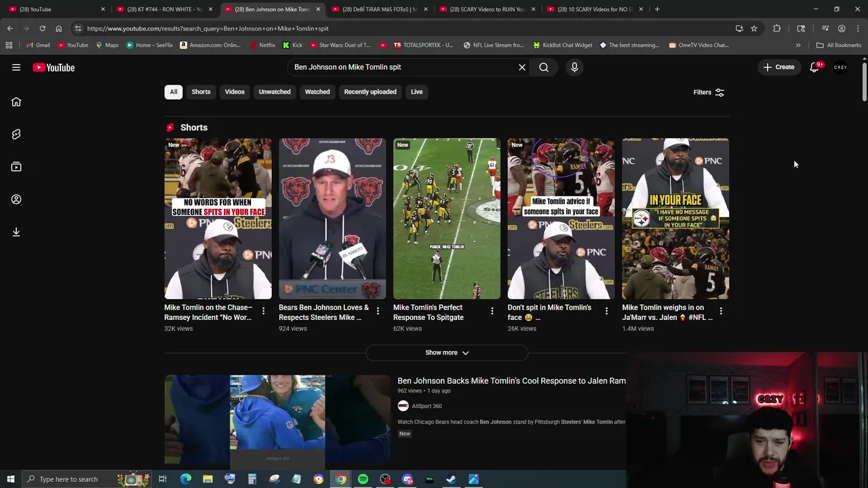Click the Windows Start button
Image resolution: width=868 pixels, height=488 pixels.
point(10,479)
